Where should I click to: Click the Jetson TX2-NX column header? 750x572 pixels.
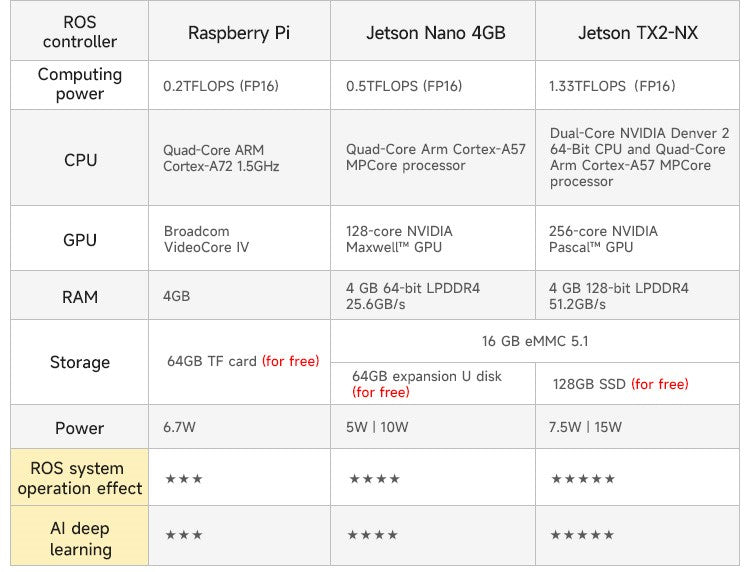coord(638,33)
